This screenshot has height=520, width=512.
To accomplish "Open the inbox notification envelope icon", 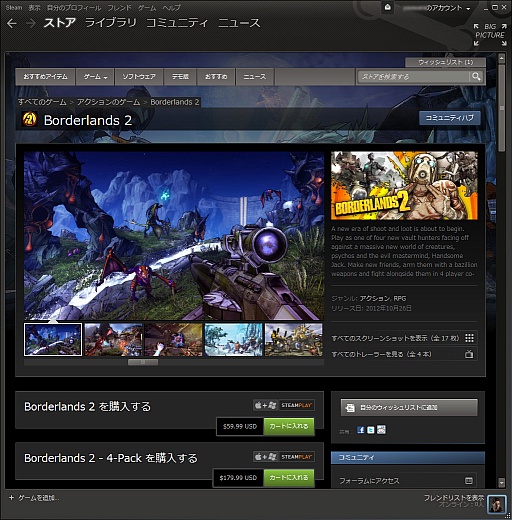I will [387, 7].
